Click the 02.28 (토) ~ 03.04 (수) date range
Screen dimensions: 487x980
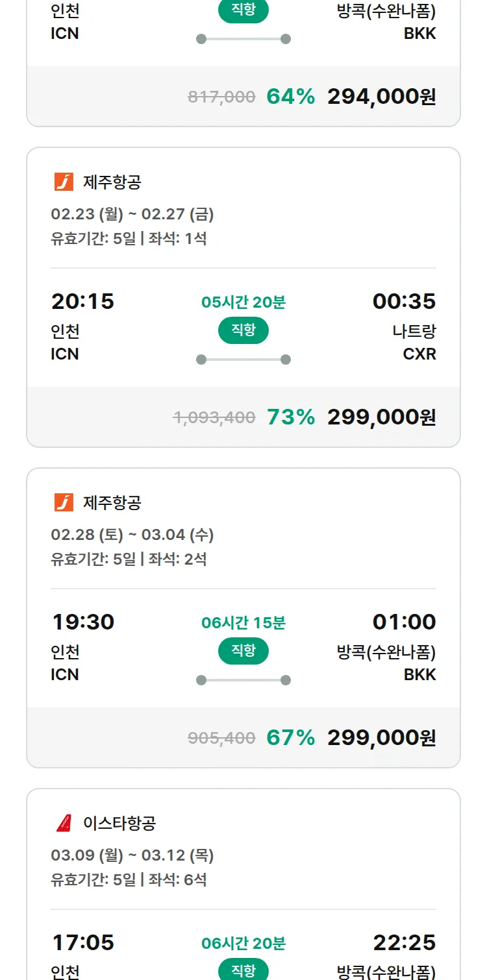click(x=132, y=535)
